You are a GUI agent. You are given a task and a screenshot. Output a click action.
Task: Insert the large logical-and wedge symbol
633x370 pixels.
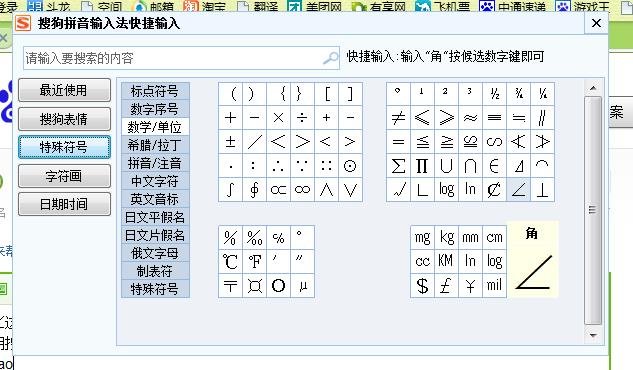pos(326,190)
